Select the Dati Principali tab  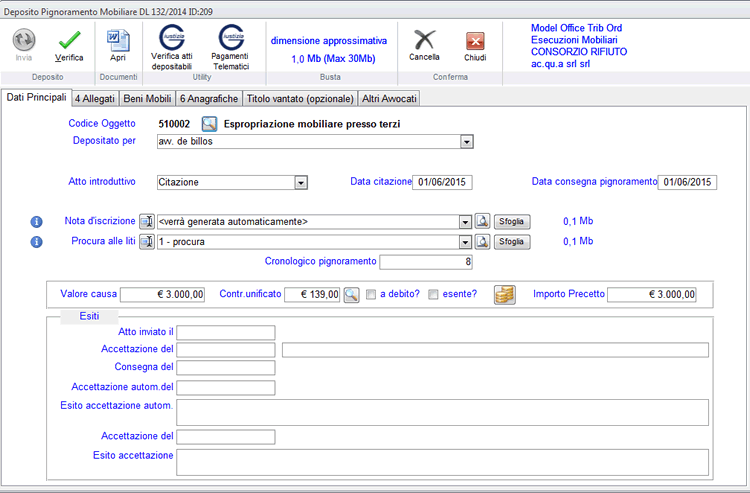pos(36,98)
